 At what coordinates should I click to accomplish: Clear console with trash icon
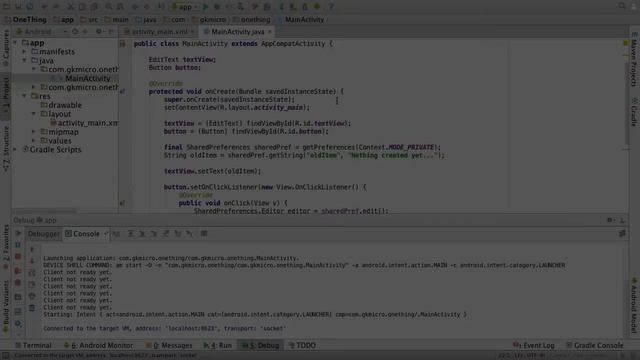coord(32,308)
